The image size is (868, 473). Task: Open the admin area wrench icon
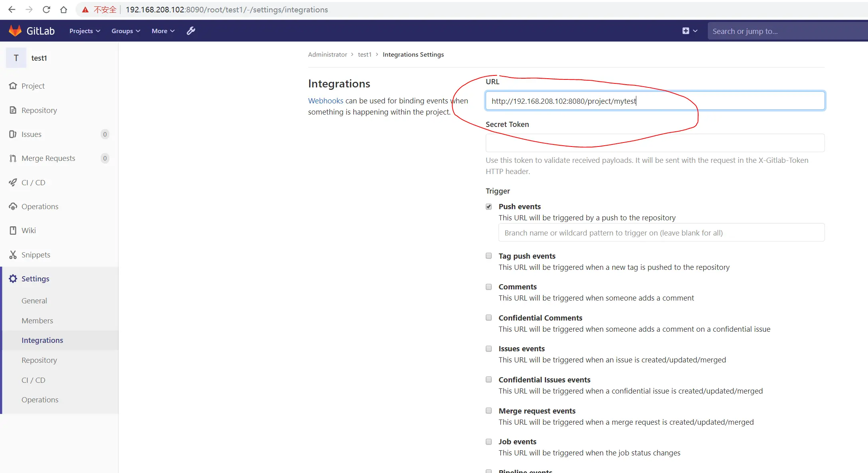[191, 31]
